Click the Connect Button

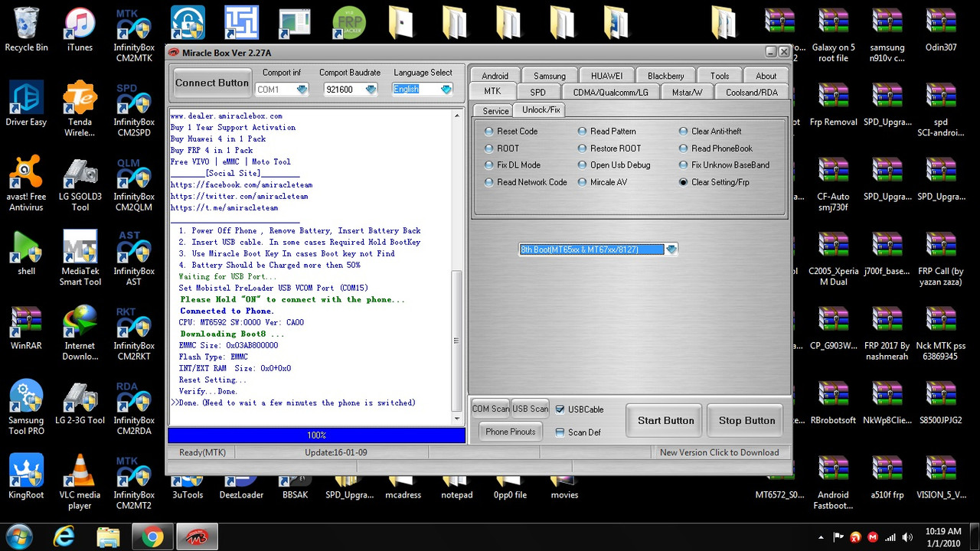(x=212, y=83)
